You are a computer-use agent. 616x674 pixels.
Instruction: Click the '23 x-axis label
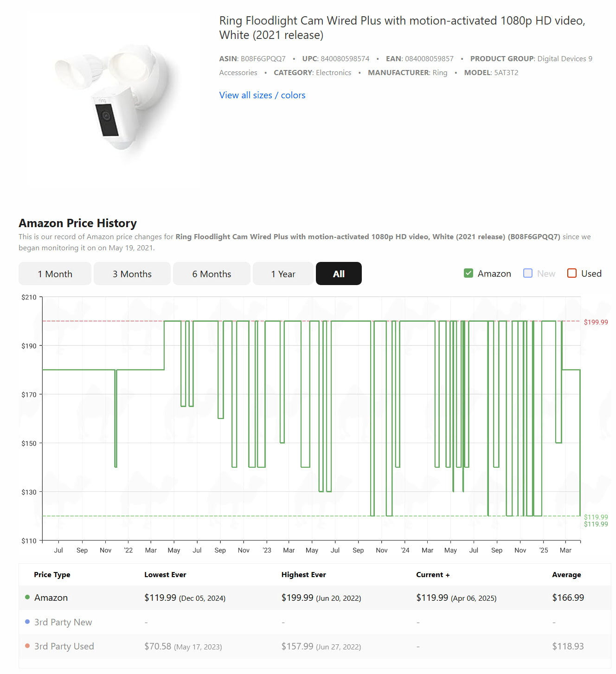pos(267,550)
